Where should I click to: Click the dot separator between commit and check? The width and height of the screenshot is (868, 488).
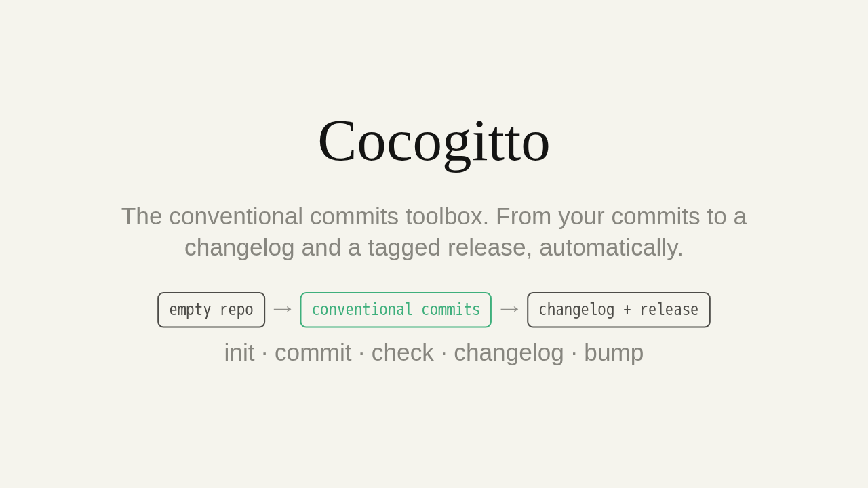tap(361, 353)
